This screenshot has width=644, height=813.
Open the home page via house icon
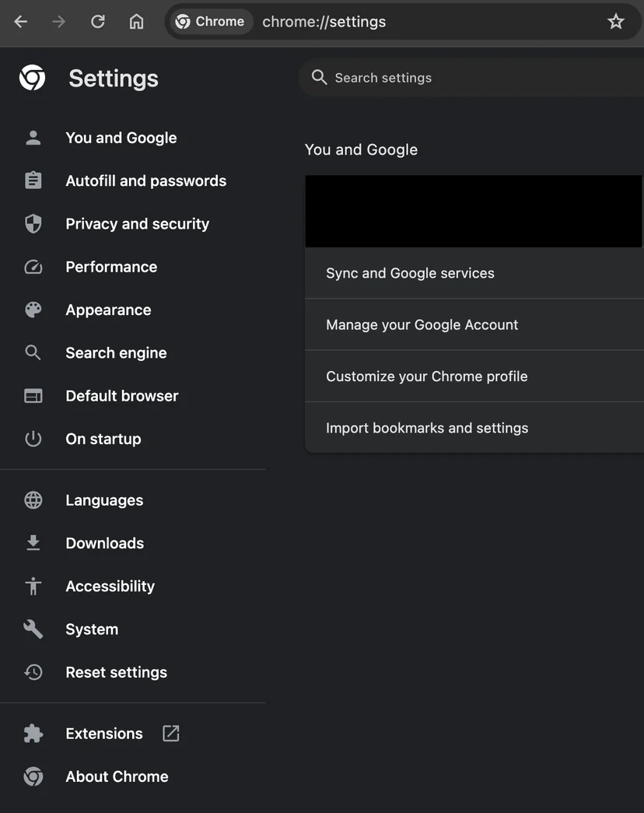point(136,22)
